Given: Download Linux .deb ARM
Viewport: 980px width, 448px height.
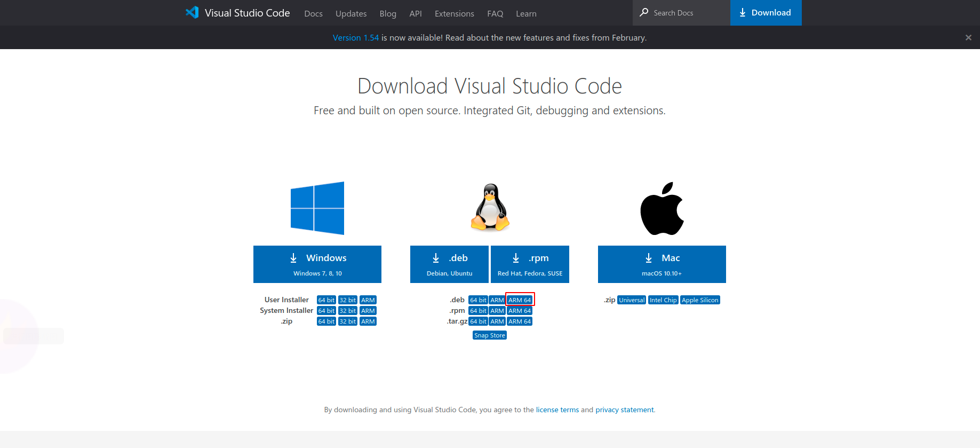Looking at the screenshot, I should (497, 300).
